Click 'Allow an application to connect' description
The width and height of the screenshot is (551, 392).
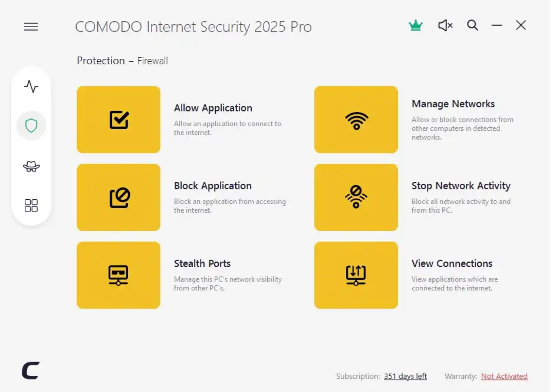point(227,128)
